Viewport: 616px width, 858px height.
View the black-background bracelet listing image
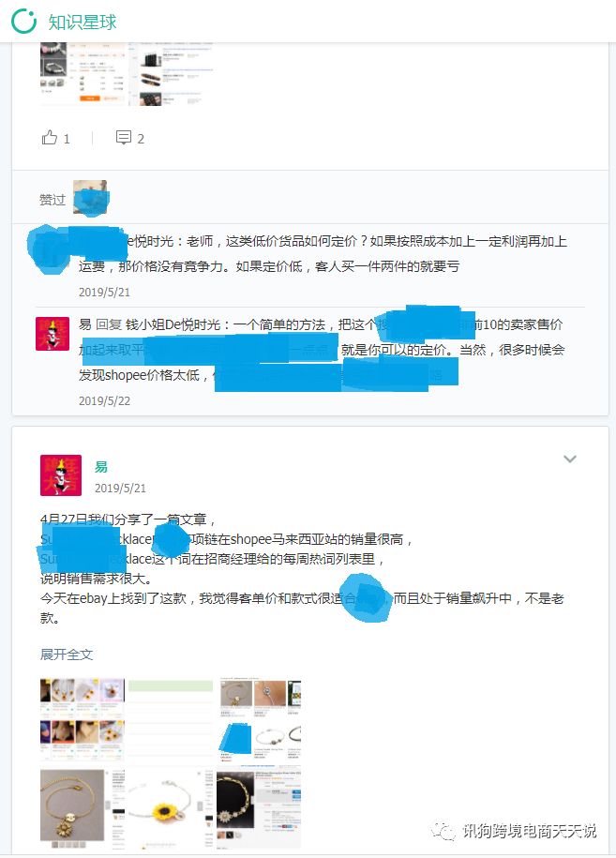(259, 807)
